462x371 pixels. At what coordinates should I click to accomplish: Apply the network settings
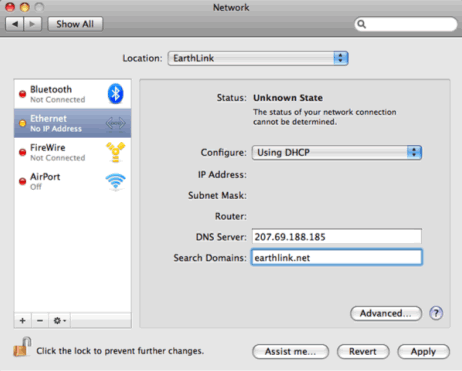[x=423, y=351]
